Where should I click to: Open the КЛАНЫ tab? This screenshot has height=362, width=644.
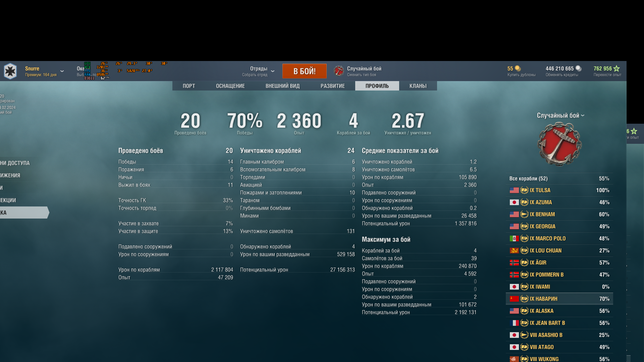(x=418, y=86)
